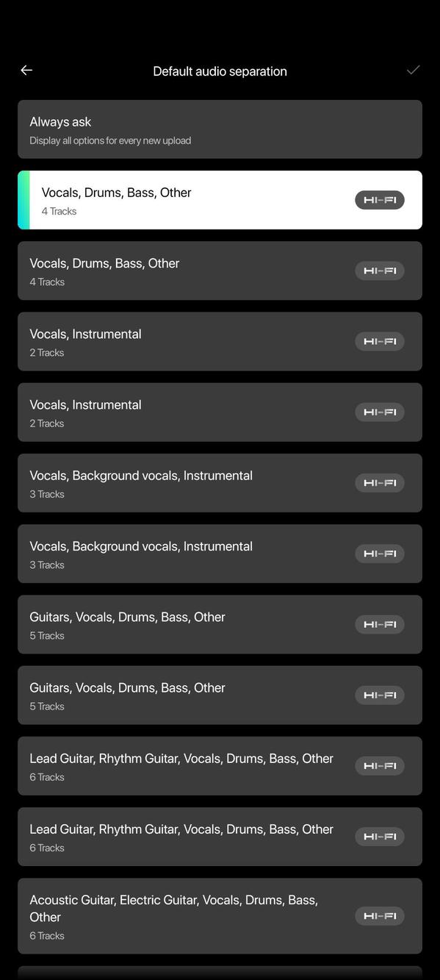Tap HI-FI badge on first Background vocals option

tap(380, 483)
